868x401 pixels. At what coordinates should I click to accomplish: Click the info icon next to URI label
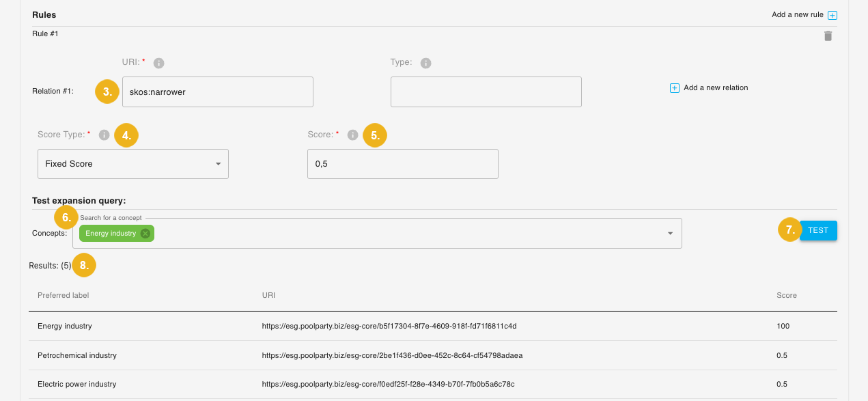tap(158, 63)
